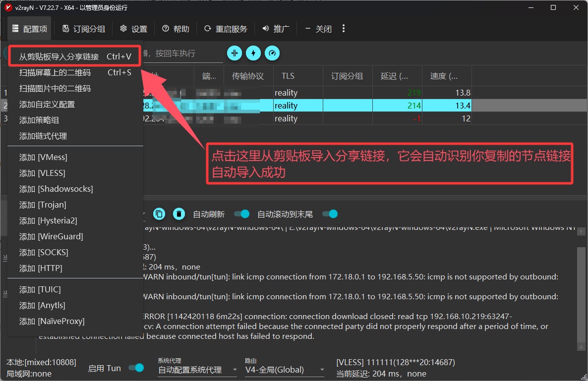Select 添加自定义配置 entry
Image resolution: width=588 pixels, height=381 pixels.
[75, 104]
